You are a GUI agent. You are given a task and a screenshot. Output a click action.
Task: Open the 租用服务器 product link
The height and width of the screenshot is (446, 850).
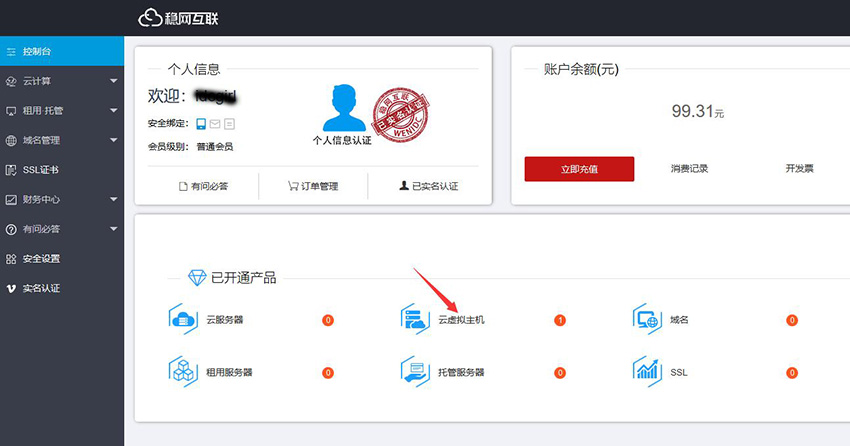pyautogui.click(x=229, y=372)
